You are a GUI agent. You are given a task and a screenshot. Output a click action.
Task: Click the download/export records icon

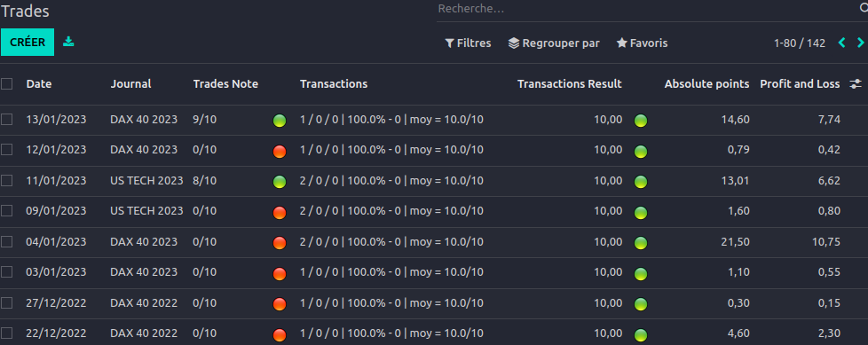click(68, 42)
